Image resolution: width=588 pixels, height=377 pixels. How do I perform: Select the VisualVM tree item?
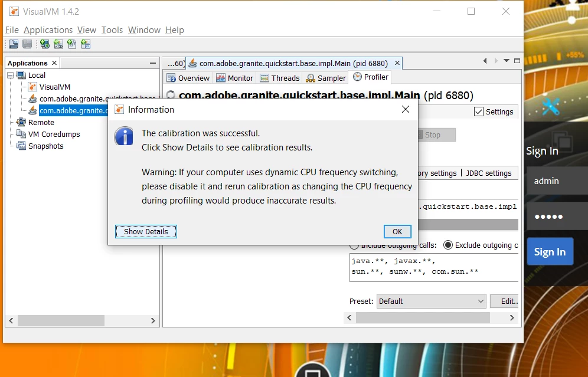(x=55, y=87)
